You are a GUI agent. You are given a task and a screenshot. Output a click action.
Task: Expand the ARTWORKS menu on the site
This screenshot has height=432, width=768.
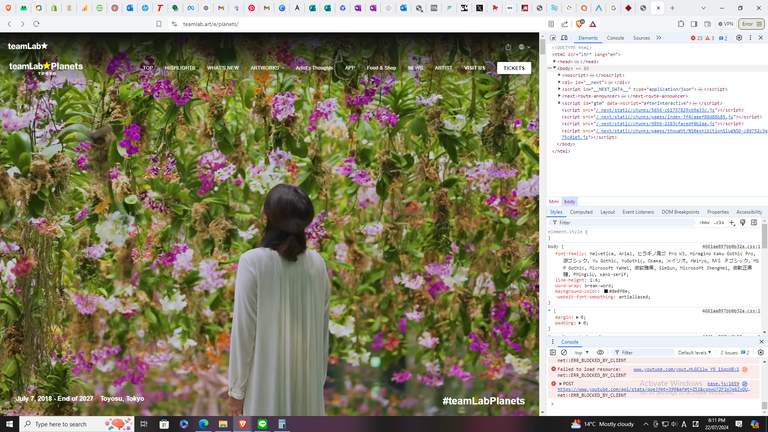point(267,68)
